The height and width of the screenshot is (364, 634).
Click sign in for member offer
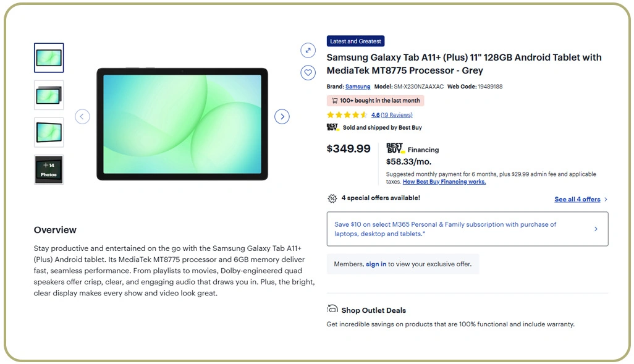[376, 264]
